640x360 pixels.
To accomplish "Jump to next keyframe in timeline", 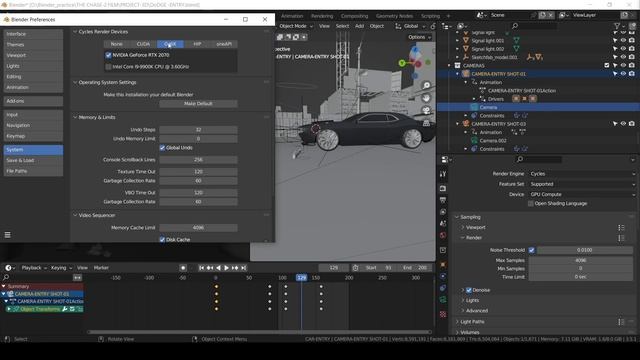I will point(235,268).
